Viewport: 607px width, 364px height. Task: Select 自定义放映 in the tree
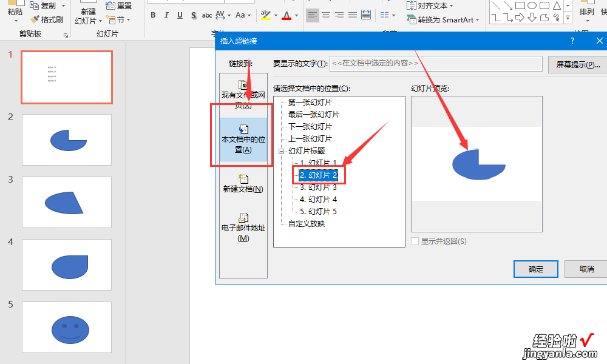click(306, 224)
